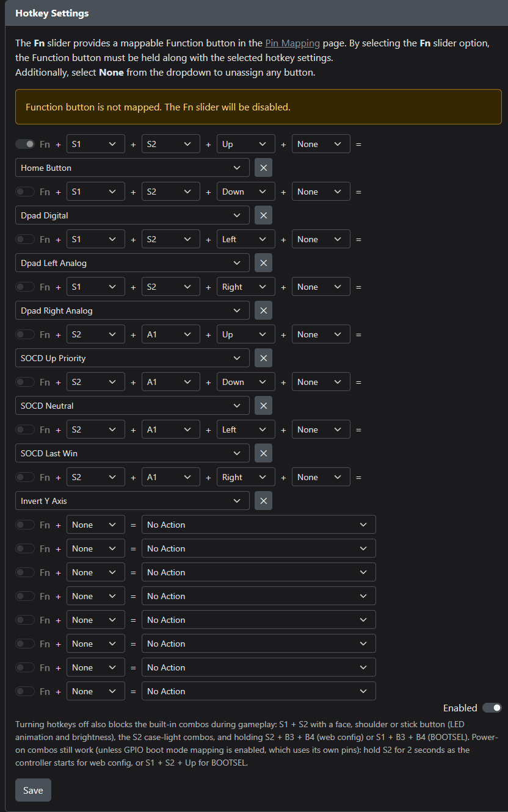Open the Dpad Left Analog action dropdown
The image size is (508, 812).
132,263
